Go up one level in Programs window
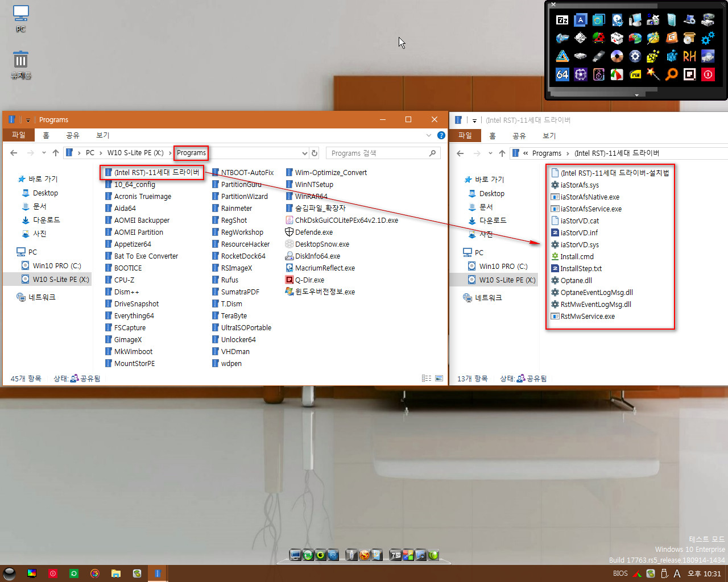The image size is (728, 582). tap(55, 153)
